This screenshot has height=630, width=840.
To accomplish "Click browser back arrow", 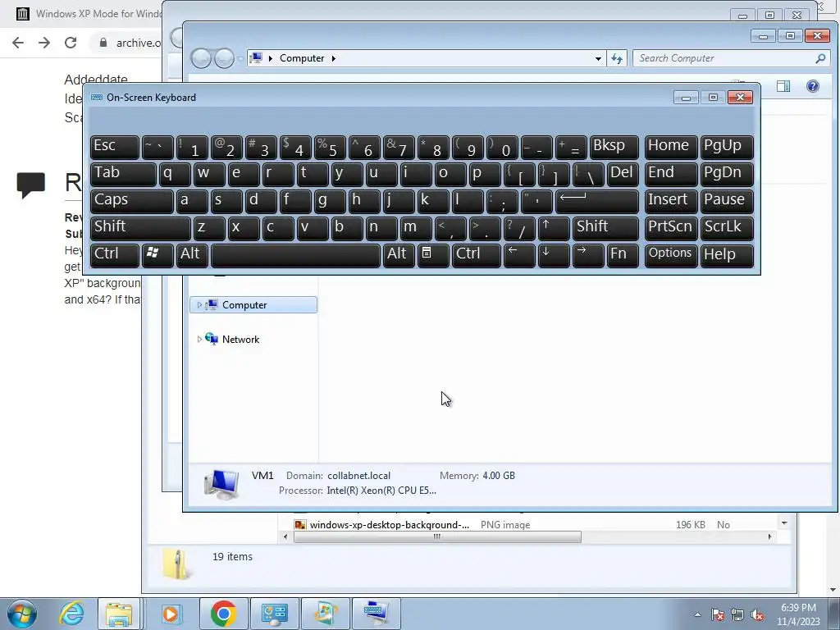I will coord(18,43).
